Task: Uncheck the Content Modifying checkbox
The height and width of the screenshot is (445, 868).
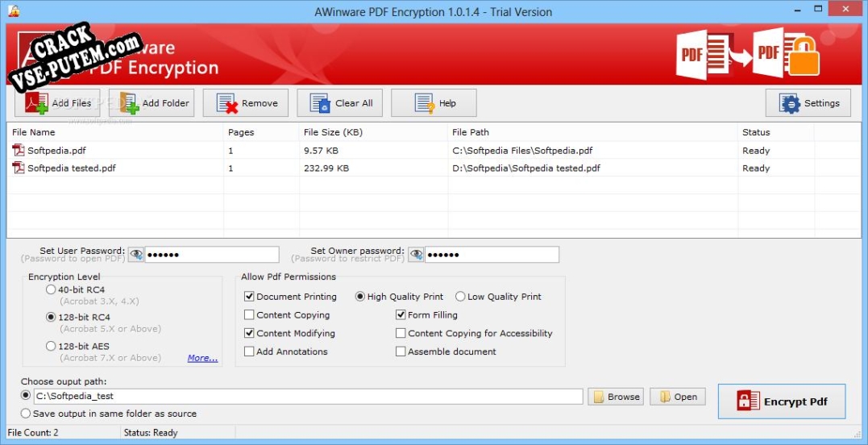Action: (249, 333)
